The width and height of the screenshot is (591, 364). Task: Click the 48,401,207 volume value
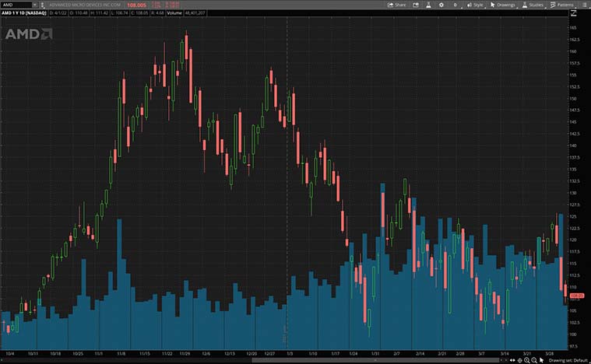point(195,12)
